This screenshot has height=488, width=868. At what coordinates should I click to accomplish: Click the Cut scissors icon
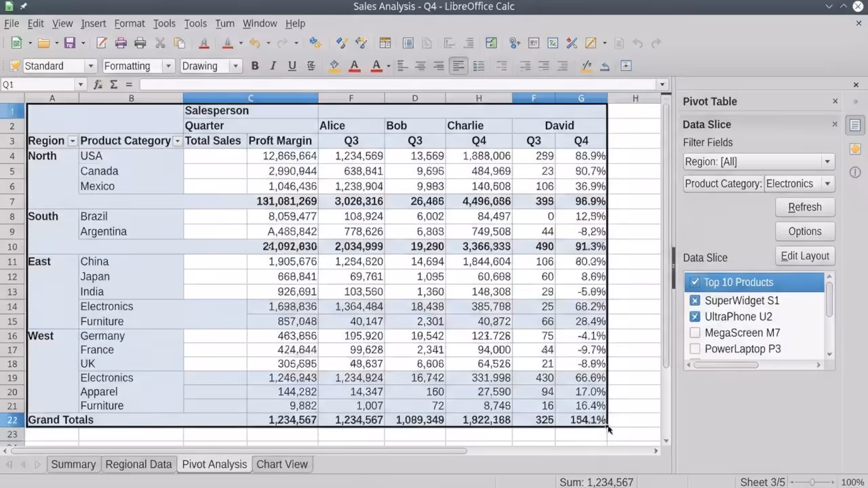(x=160, y=43)
